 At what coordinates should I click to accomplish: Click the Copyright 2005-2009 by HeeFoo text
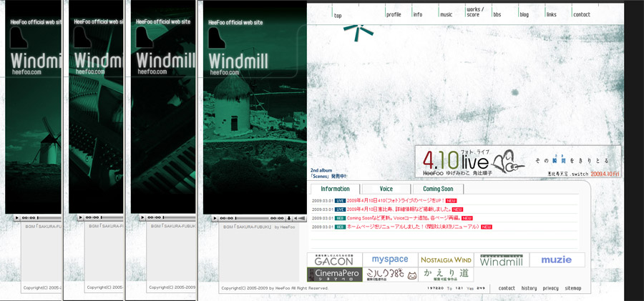[x=275, y=288]
